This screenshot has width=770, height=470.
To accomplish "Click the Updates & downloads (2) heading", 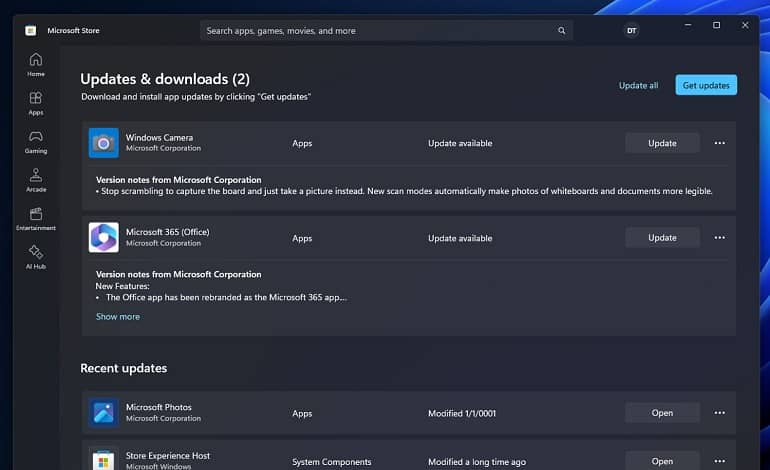I will (165, 79).
